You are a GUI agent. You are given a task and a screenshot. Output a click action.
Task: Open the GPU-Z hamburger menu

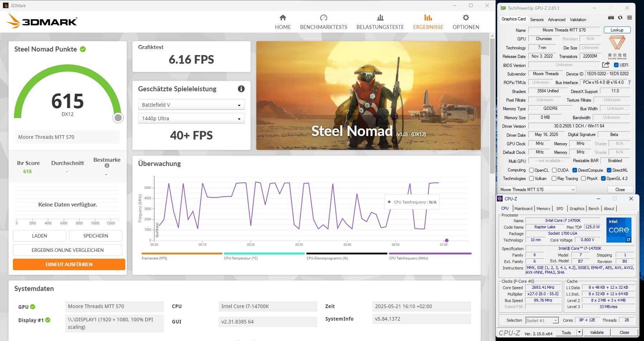pyautogui.click(x=629, y=18)
